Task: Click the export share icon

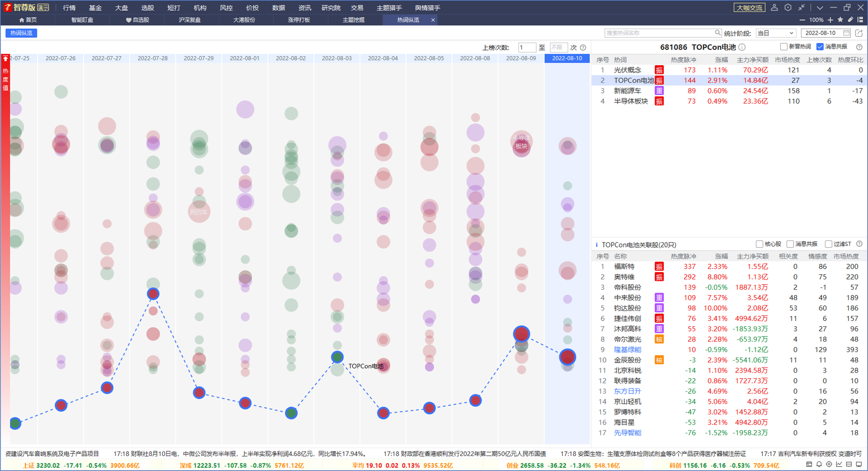Action: pos(859,33)
